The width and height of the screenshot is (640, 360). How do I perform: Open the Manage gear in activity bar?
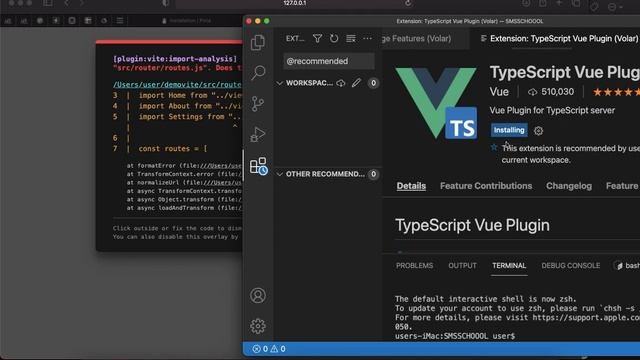point(258,326)
